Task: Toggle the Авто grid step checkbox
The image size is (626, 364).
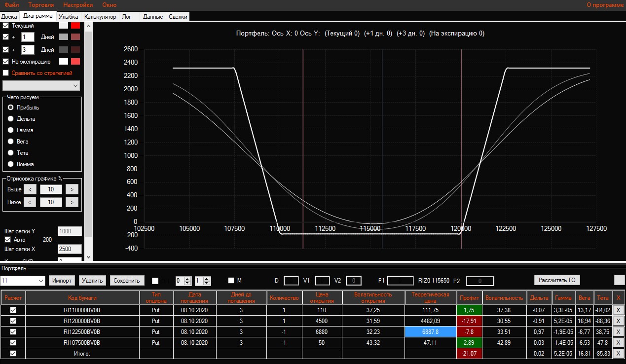Action: pyautogui.click(x=7, y=240)
